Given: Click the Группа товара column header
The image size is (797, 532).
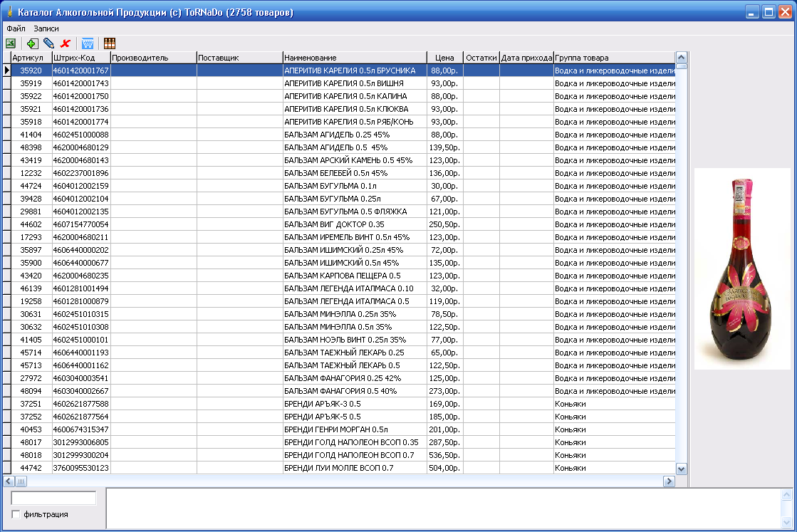Looking at the screenshot, I should pyautogui.click(x=615, y=58).
